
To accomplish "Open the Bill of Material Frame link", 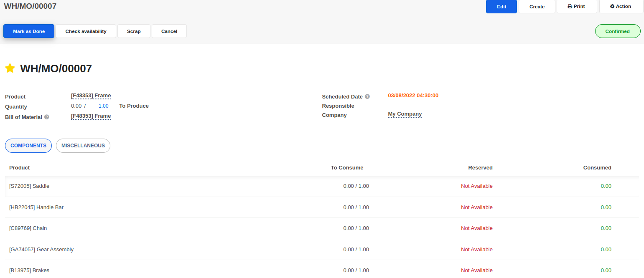I will click(x=91, y=116).
